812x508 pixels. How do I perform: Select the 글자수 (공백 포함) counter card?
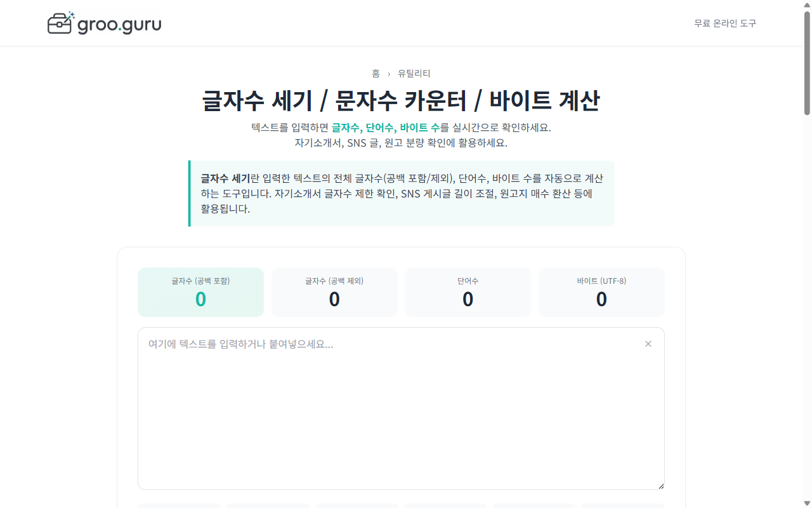200,292
